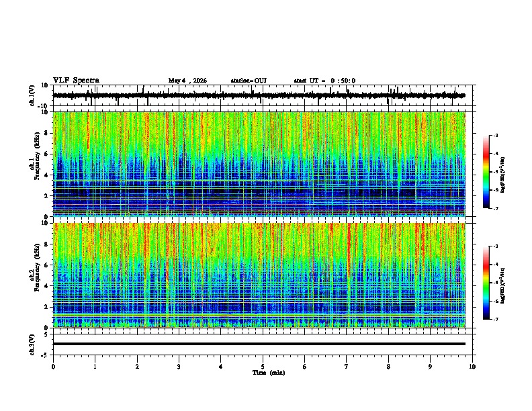The width and height of the screenshot is (532, 411).
Task: Click the VLF Spectra title text
Action: [x=76, y=81]
